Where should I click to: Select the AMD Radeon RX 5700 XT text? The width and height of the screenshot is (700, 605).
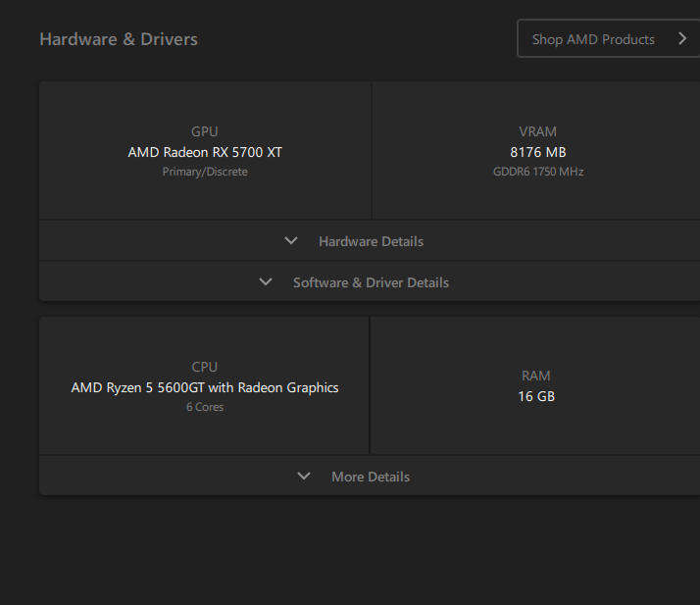click(205, 152)
